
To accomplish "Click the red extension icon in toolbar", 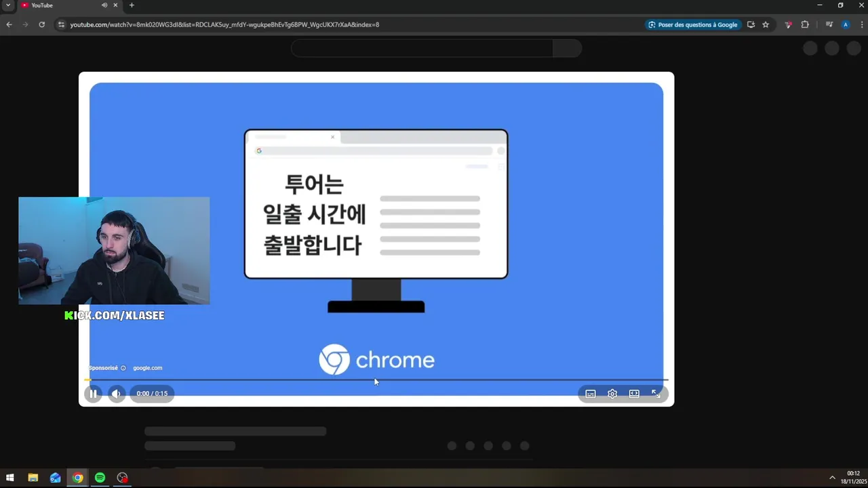I will click(788, 24).
